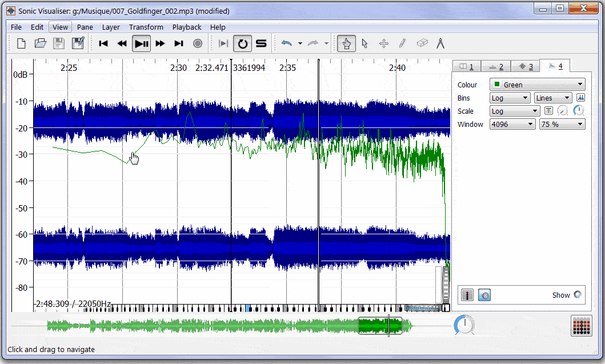This screenshot has height=364, width=605.
Task: Click the rewind (double left arrow) button
Action: pyautogui.click(x=122, y=43)
